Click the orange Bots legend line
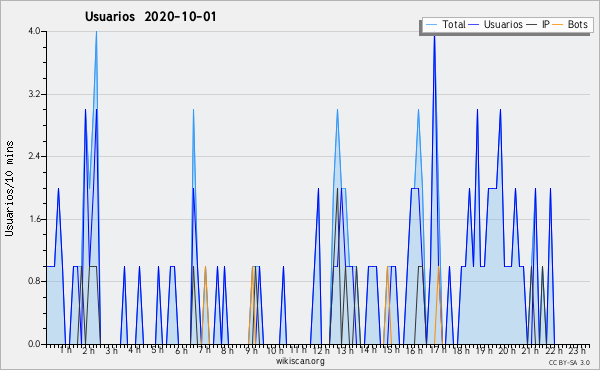Viewport: 600px width, 370px height. coord(558,25)
